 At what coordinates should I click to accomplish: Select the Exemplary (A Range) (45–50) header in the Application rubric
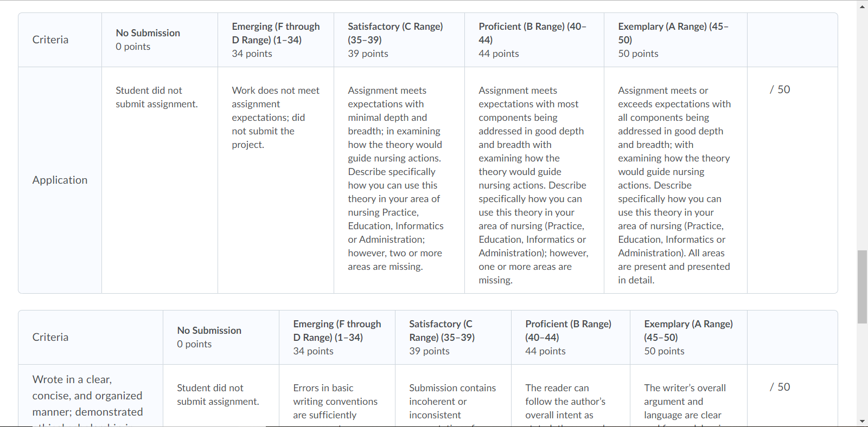pyautogui.click(x=675, y=40)
